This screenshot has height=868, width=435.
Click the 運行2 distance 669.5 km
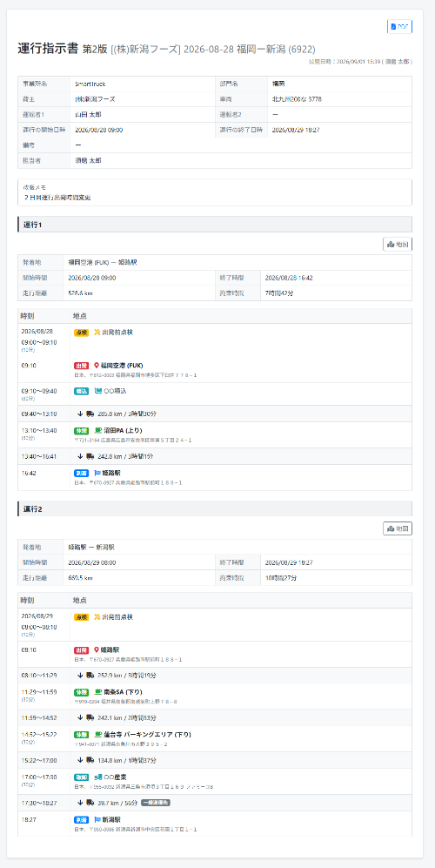(x=81, y=577)
